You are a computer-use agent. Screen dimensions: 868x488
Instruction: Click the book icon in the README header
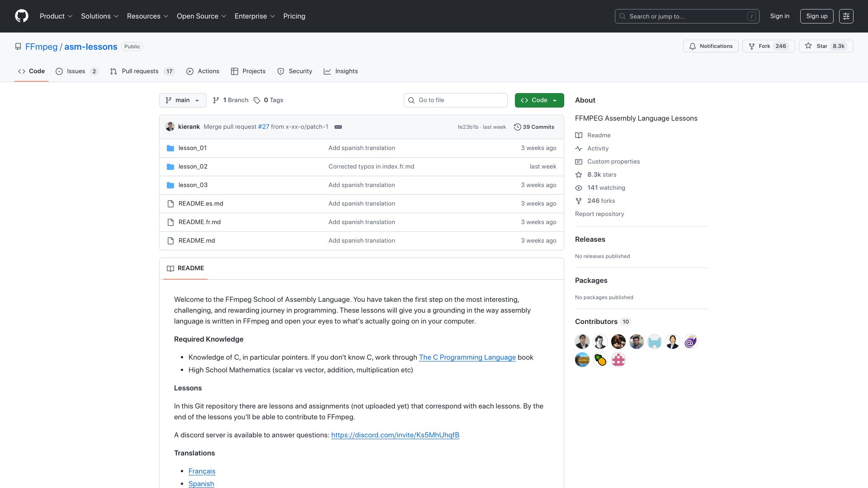(x=170, y=268)
